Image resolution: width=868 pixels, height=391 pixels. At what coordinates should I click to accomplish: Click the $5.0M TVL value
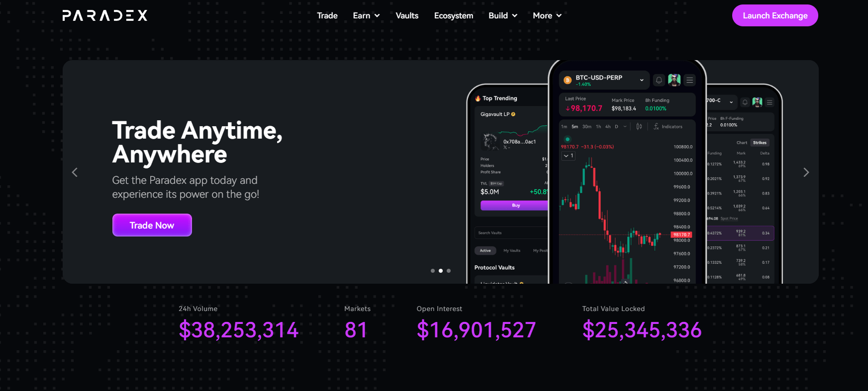pos(489,192)
